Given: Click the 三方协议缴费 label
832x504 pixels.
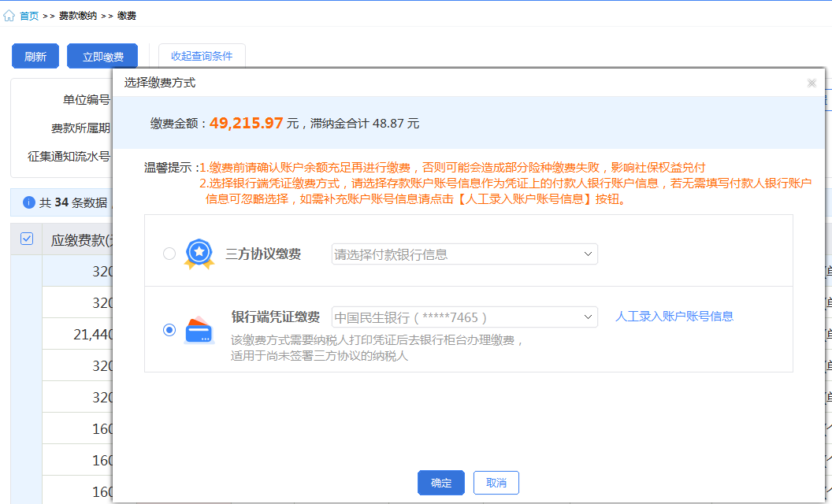Looking at the screenshot, I should (263, 254).
